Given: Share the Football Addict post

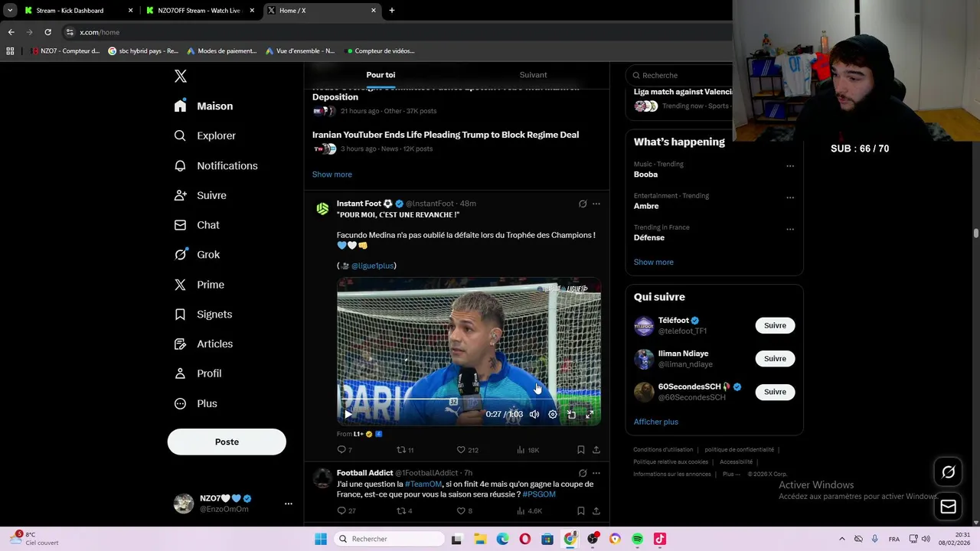Looking at the screenshot, I should [x=596, y=510].
